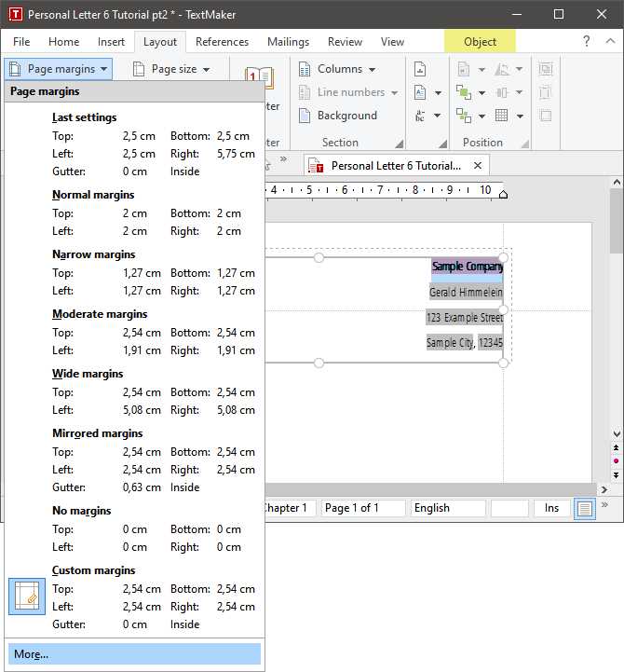Click the Page size sheet icon
The height and width of the screenshot is (672, 624).
[139, 69]
